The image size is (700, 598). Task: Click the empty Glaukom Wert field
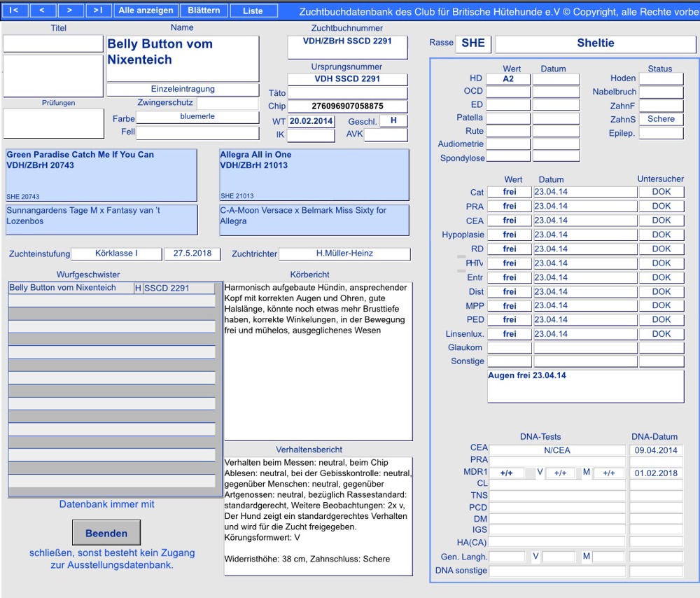point(510,347)
